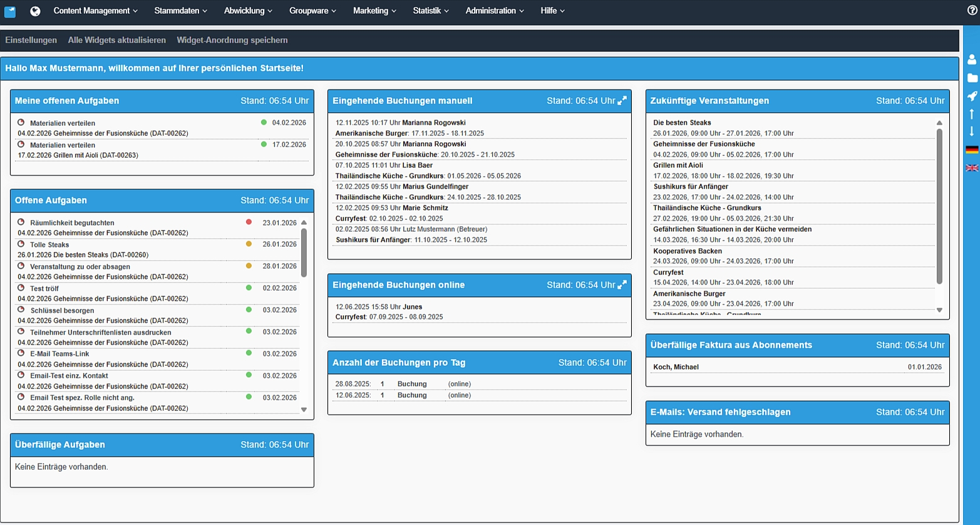The height and width of the screenshot is (525, 980).
Task: Click the user profile icon in sidebar
Action: tap(972, 60)
